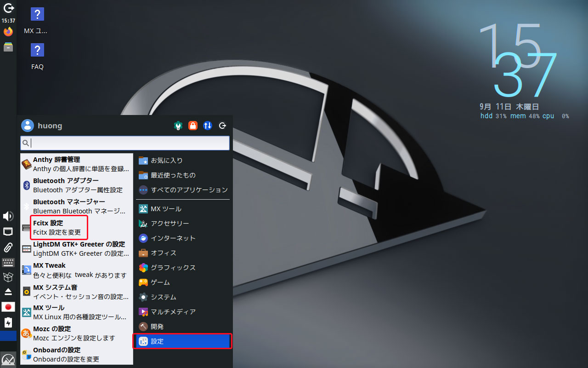
Task: Open settings manager icon in menu header
Action: pyautogui.click(x=178, y=126)
